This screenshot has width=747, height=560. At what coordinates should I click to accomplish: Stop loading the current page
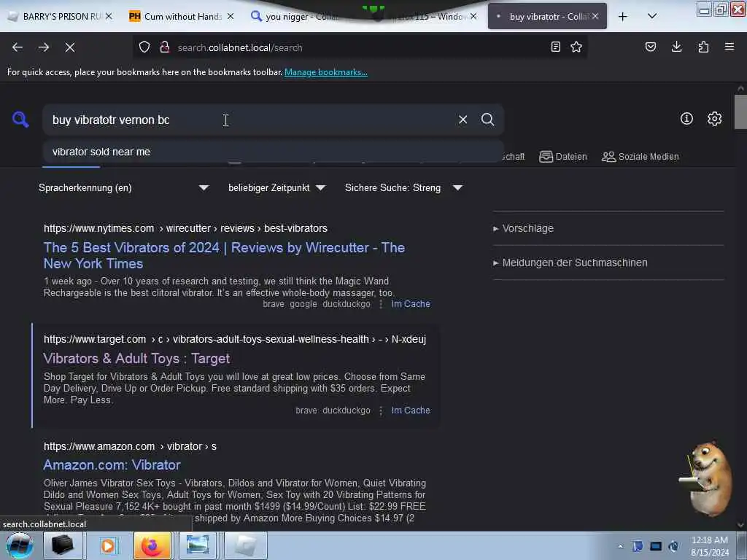tap(70, 47)
